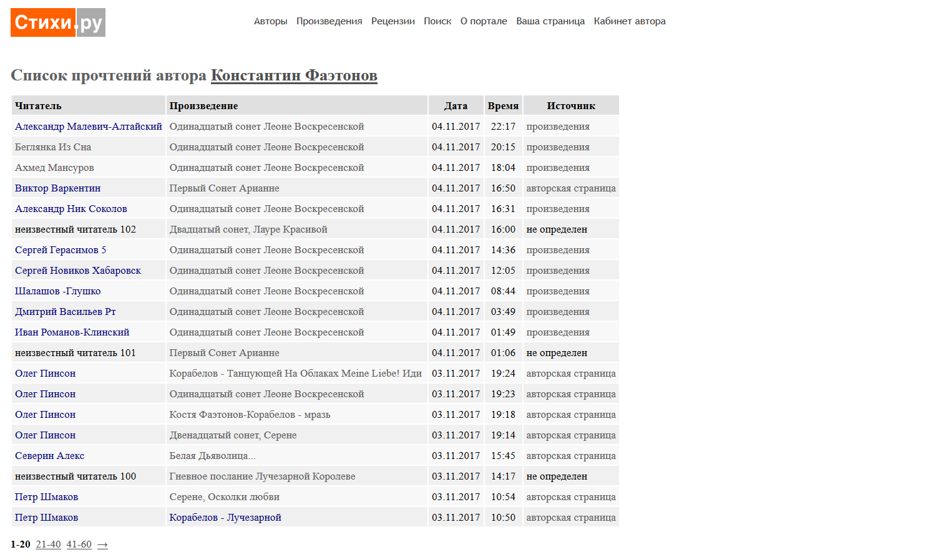Viewport: 946px width, 560px height.
Task: Open reader Беглянка Из Сна
Action: click(x=53, y=147)
